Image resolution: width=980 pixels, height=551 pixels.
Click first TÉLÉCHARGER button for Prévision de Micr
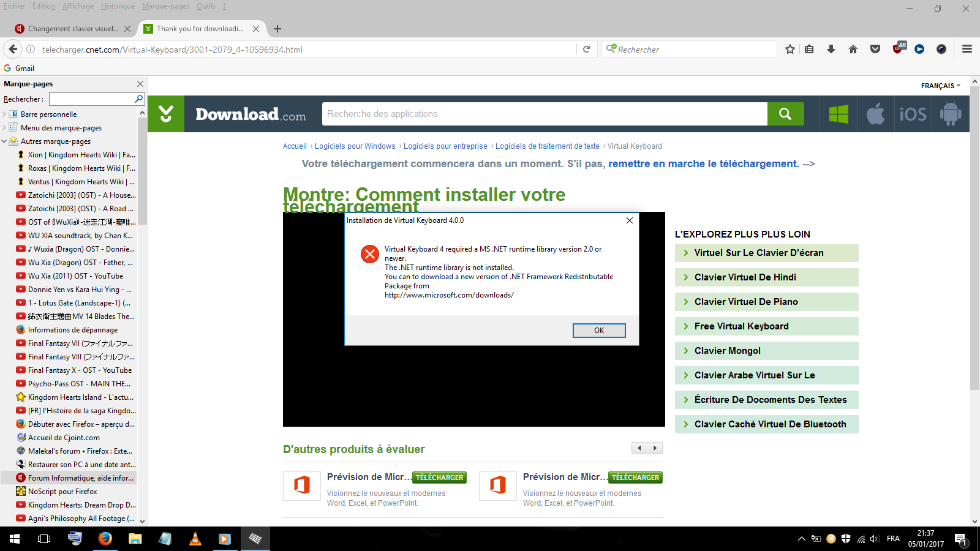[x=440, y=478]
